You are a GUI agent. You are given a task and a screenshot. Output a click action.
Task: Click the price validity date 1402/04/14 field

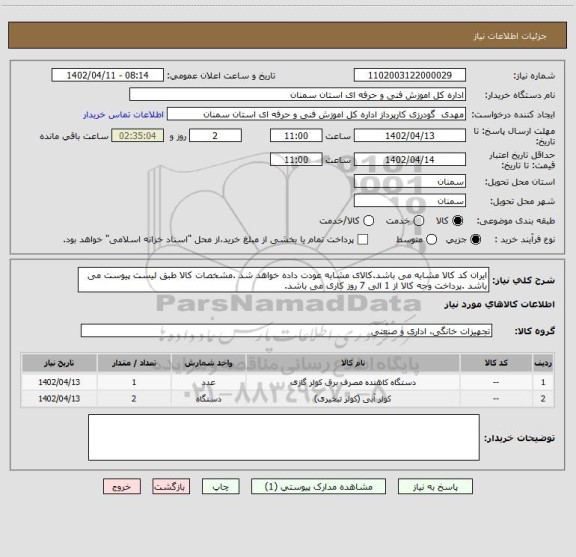pos(410,159)
